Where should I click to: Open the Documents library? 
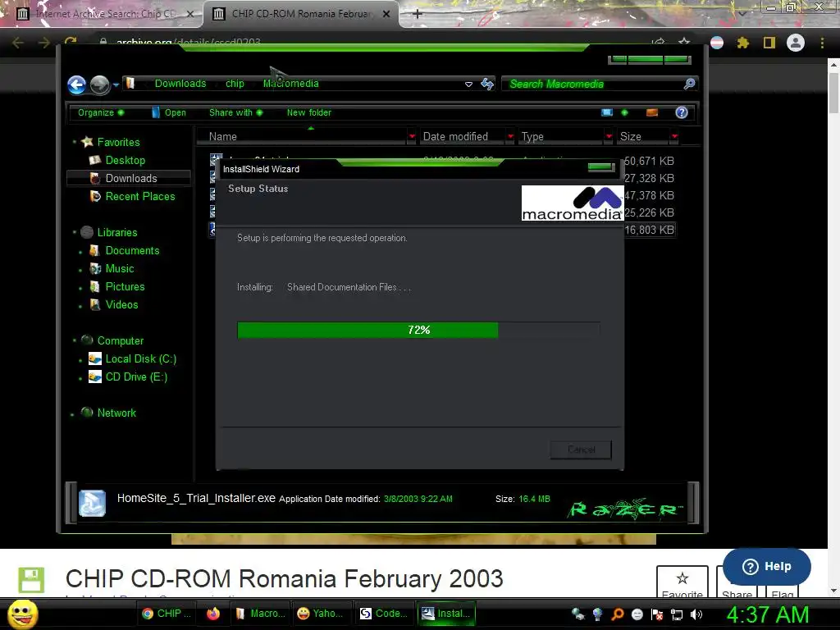point(132,251)
